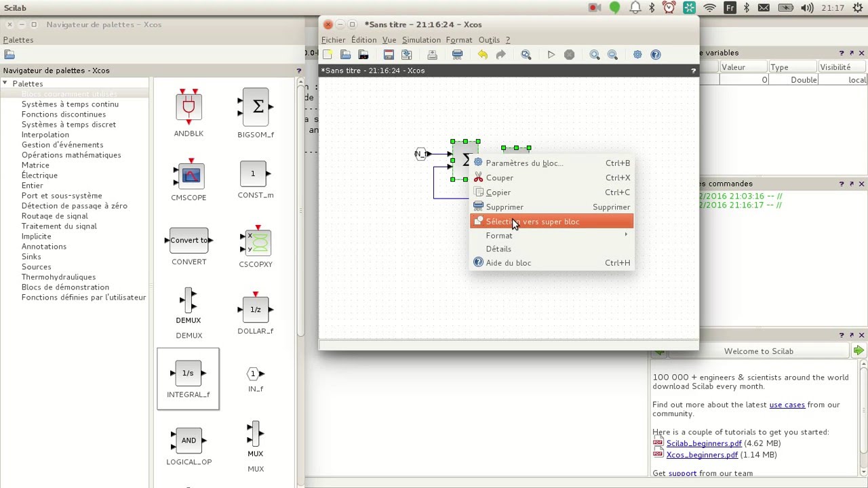Open the Outils menu
The image size is (868, 488).
click(x=489, y=40)
